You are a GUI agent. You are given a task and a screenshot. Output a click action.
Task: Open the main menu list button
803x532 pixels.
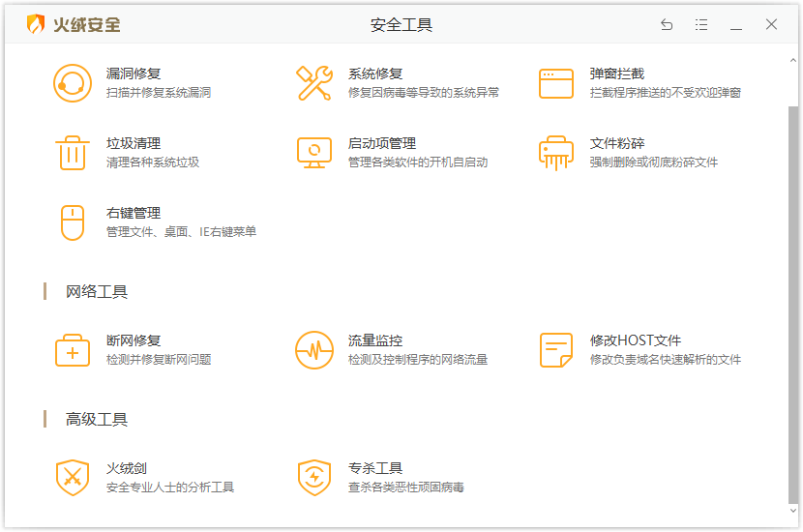click(x=701, y=25)
